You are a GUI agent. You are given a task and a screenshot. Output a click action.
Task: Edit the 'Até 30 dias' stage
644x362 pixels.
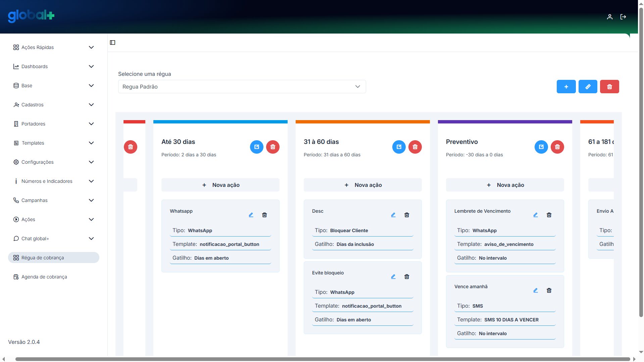(256, 147)
